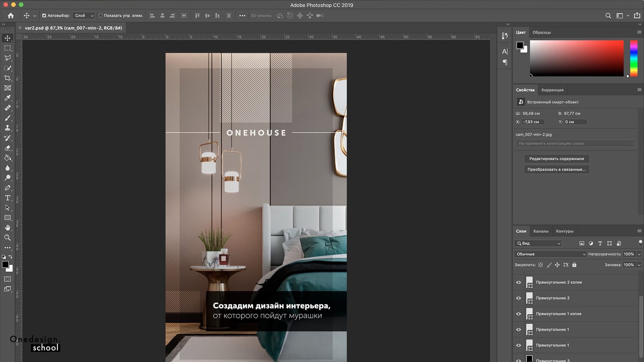644x362 pixels.
Task: Click the lock all layer icon
Action: point(574,265)
